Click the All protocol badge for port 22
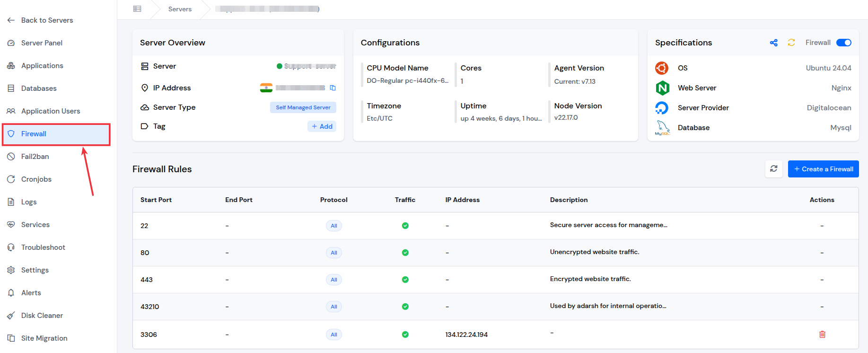The height and width of the screenshot is (353, 868). [x=334, y=226]
